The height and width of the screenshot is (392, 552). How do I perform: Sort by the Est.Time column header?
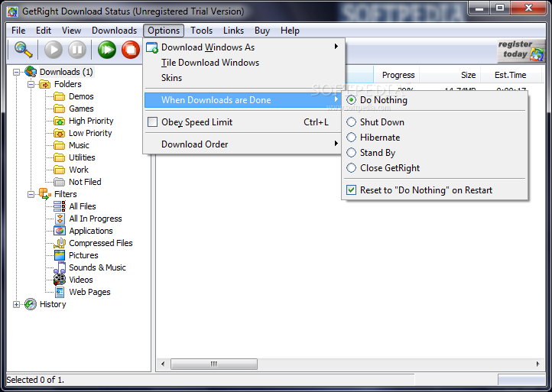click(x=511, y=75)
